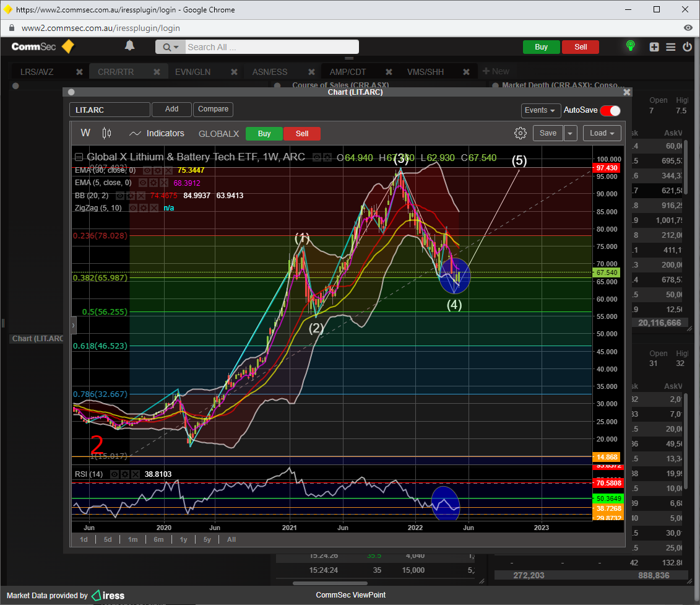Click the LIT.ARC symbol input field

(110, 110)
